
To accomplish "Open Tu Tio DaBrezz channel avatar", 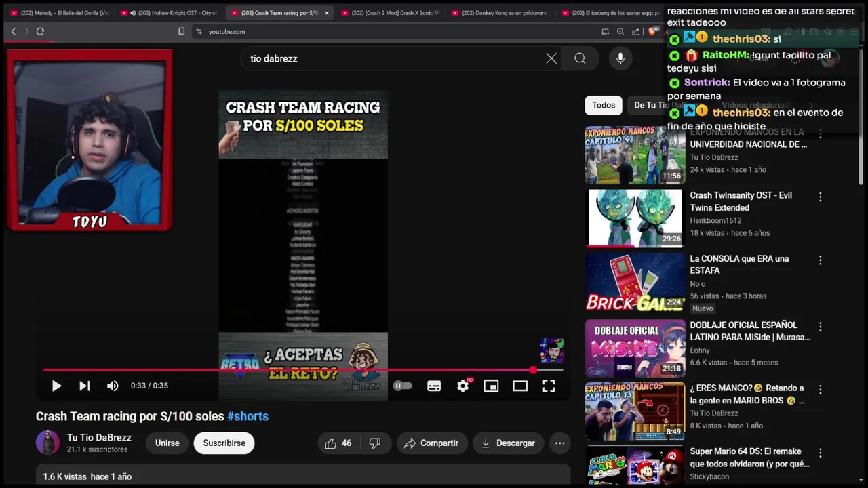I will (x=47, y=443).
